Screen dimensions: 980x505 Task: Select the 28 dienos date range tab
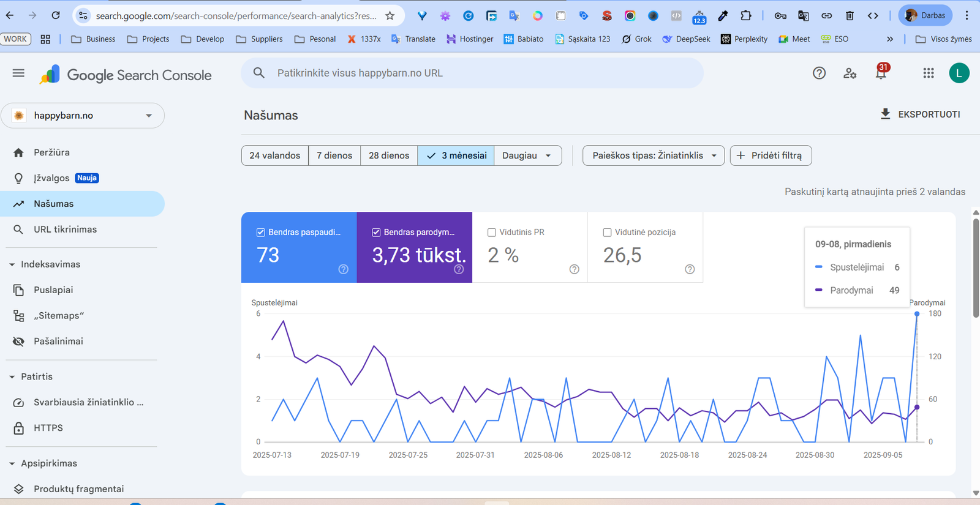(x=389, y=155)
